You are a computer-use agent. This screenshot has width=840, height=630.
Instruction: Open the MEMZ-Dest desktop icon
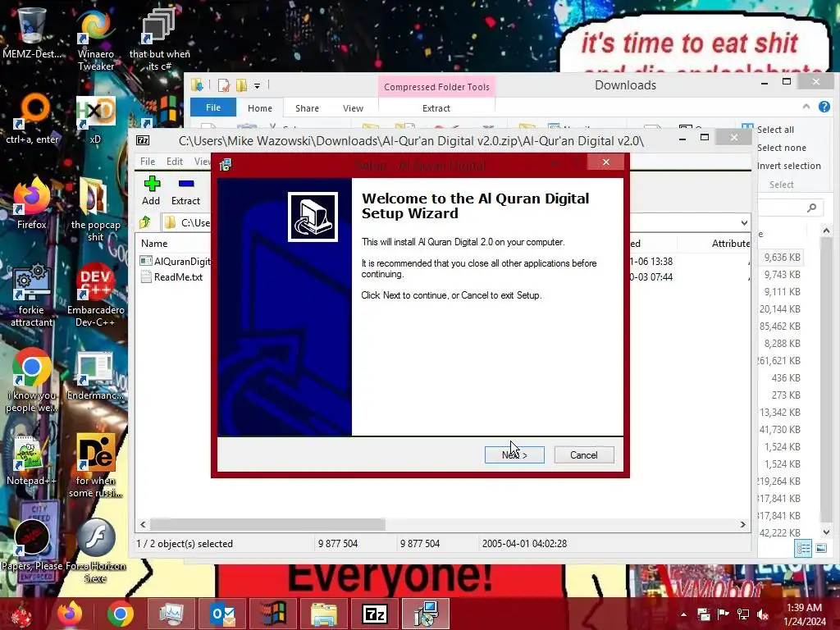click(32, 33)
